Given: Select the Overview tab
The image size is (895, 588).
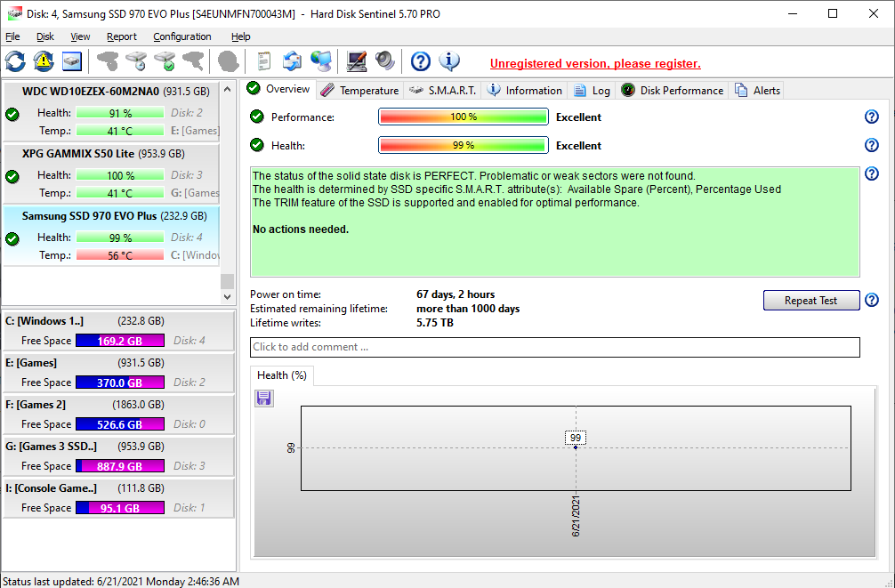Looking at the screenshot, I should click(x=278, y=89).
